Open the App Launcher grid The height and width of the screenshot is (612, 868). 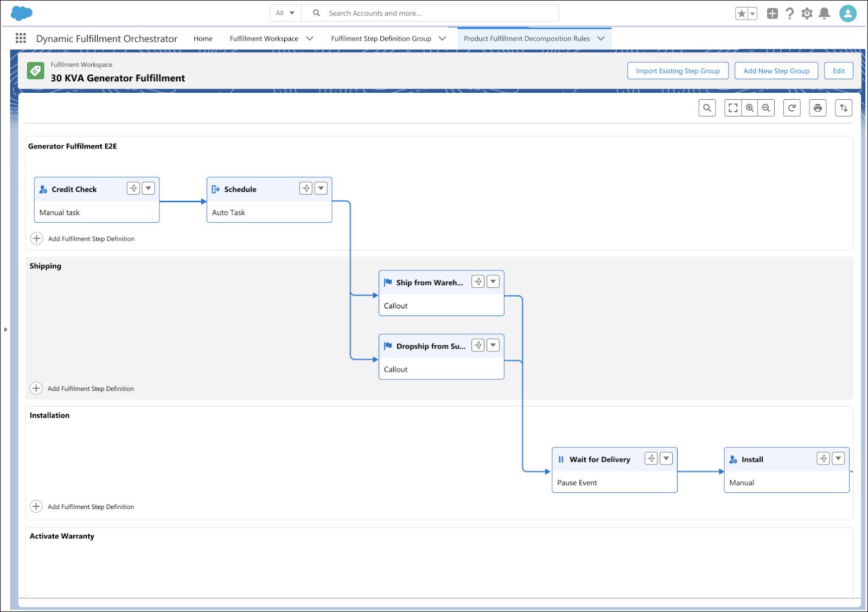pos(21,38)
